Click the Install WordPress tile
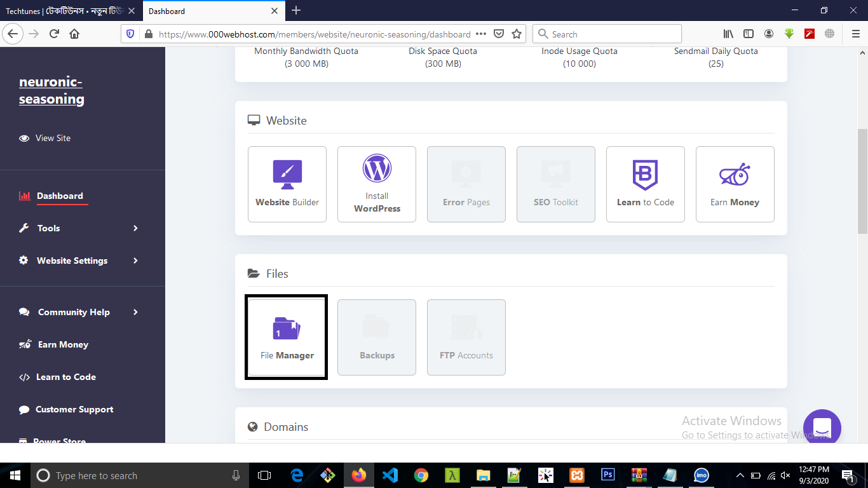 coord(377,184)
